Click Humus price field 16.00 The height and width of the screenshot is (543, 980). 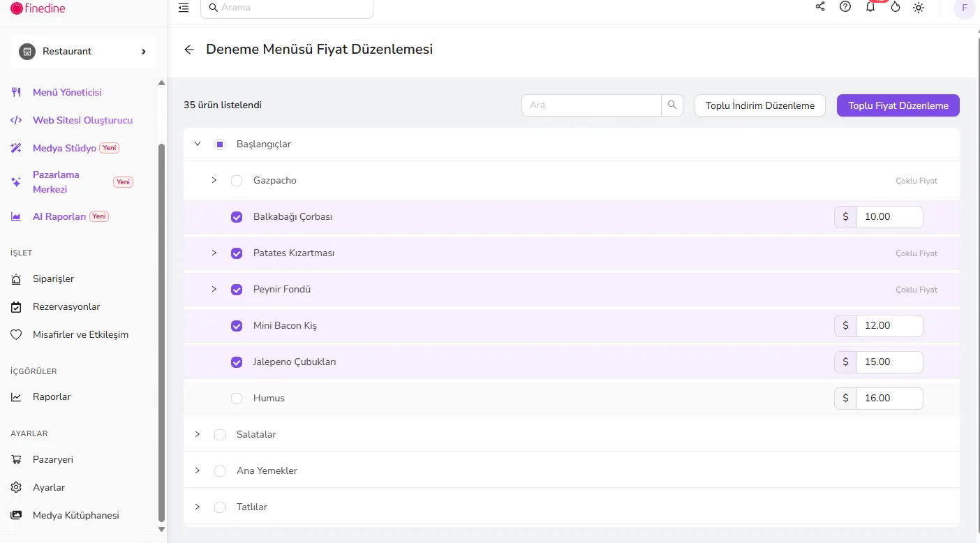889,399
